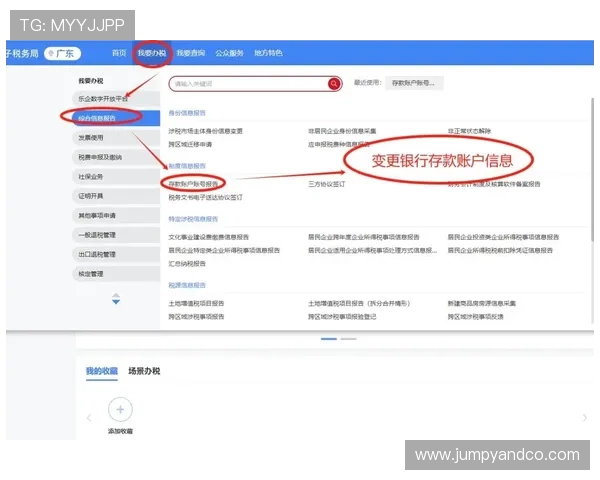Click the 添加收藏 label

click(x=120, y=431)
